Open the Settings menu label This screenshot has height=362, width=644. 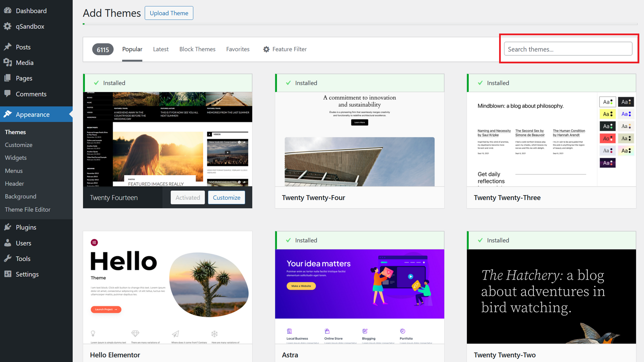click(27, 274)
